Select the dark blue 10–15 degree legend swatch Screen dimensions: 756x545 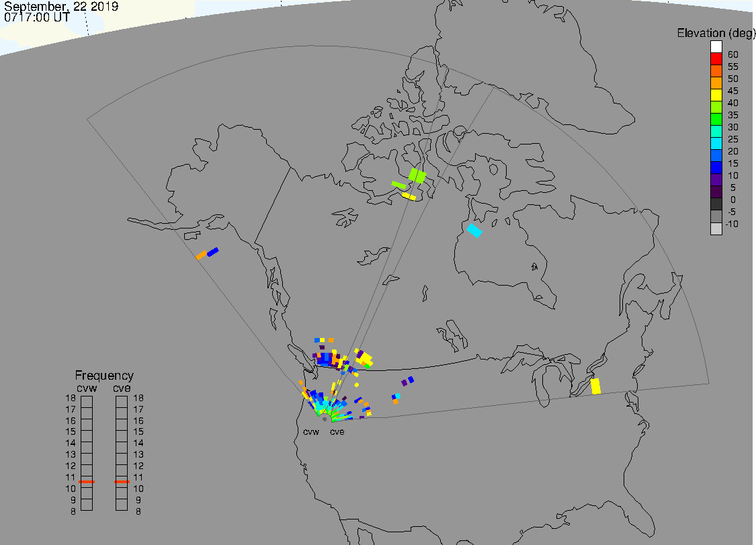(716, 167)
